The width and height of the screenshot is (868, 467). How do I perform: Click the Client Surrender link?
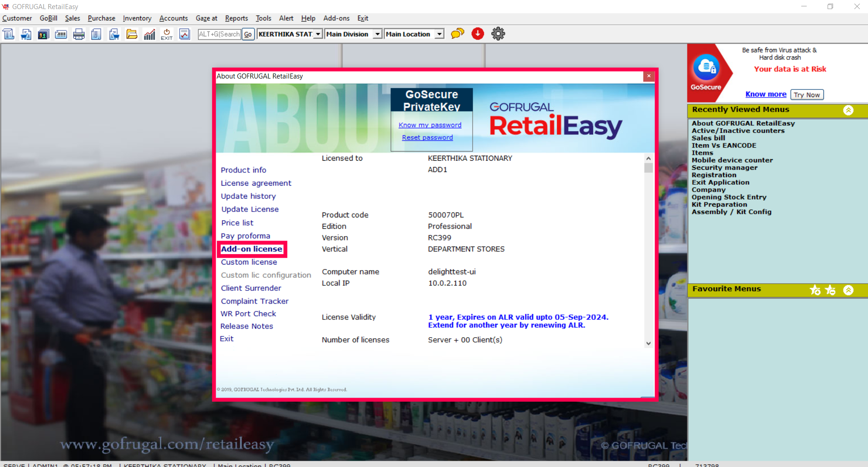pyautogui.click(x=251, y=288)
